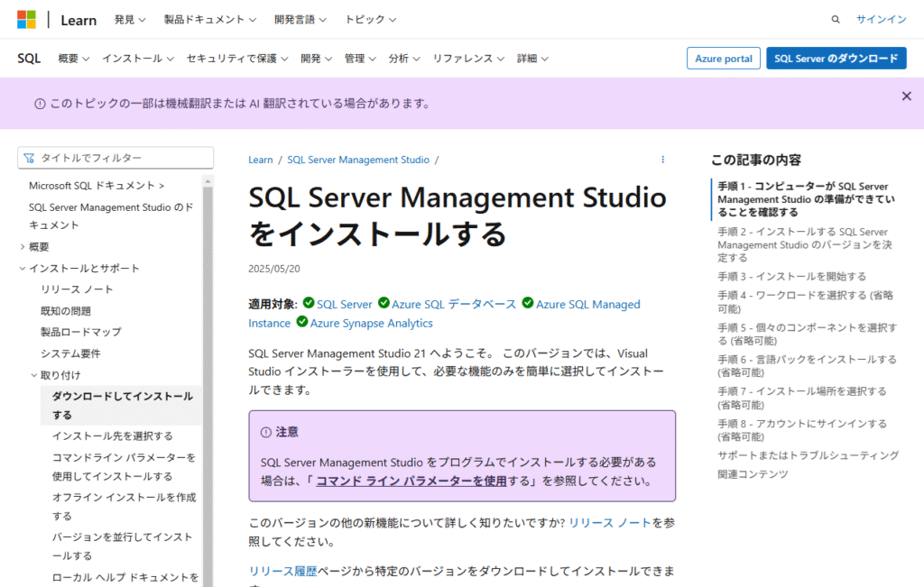Image resolution: width=924 pixels, height=587 pixels.
Task: Open システム要件 in sidebar
Action: click(x=70, y=353)
